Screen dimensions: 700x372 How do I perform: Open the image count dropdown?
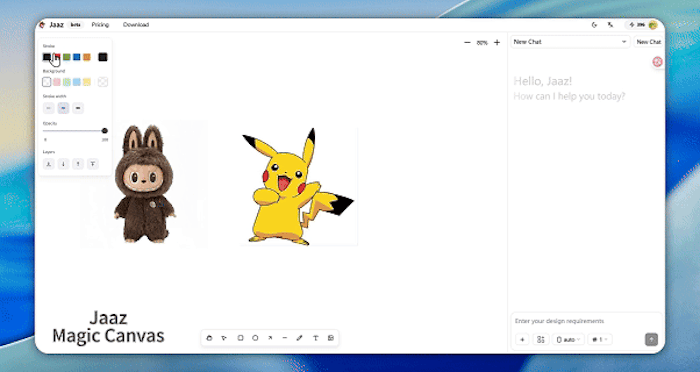600,340
